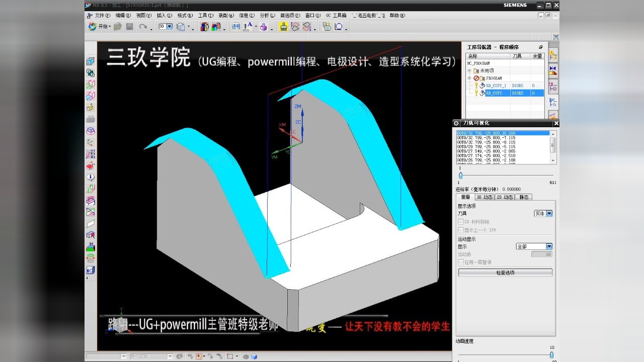
Task: Select the RD_COPY_1 operation row
Action: click(505, 85)
